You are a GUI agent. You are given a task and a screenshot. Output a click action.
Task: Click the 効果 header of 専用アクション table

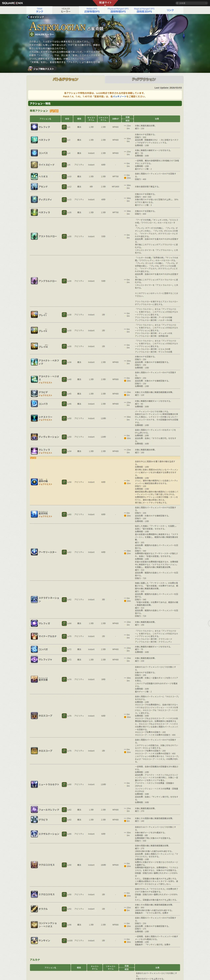pyautogui.click(x=157, y=119)
